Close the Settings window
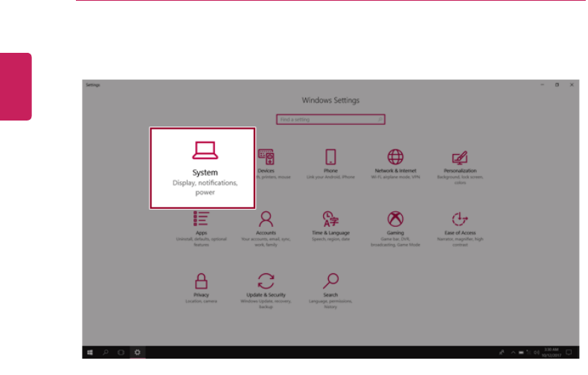Image resolution: width=588 pixels, height=375 pixels. click(x=572, y=85)
